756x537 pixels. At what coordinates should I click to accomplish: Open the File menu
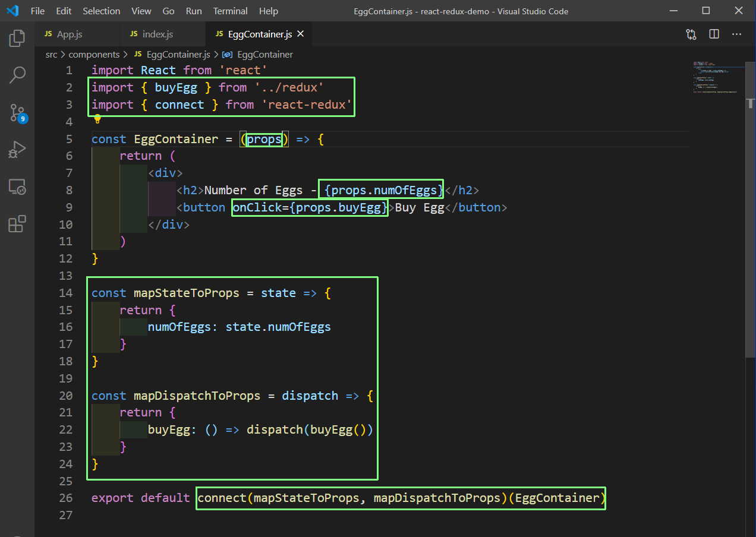[x=37, y=11]
